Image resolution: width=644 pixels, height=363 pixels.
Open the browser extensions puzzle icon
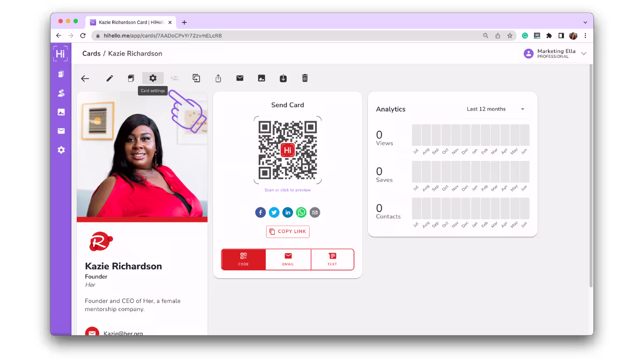(549, 36)
